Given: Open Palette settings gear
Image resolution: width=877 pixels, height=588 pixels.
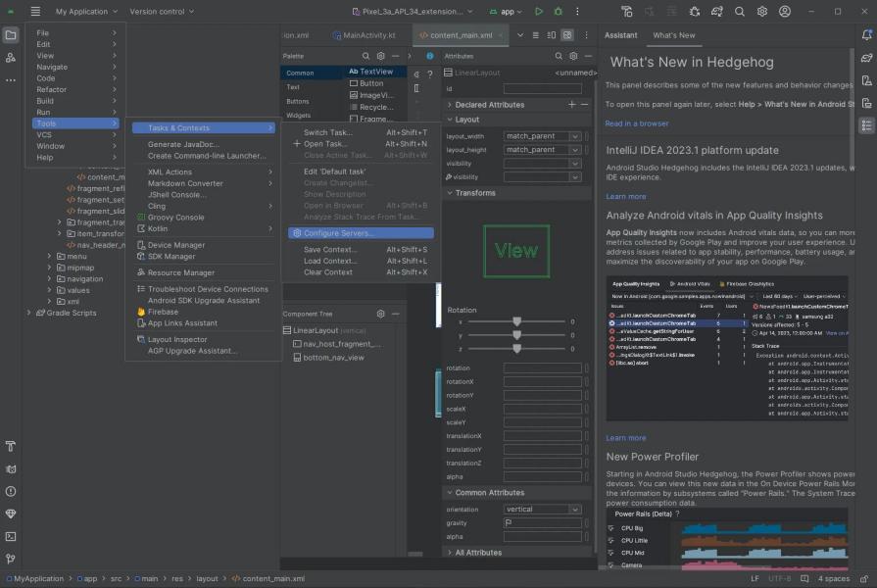Looking at the screenshot, I should 381,56.
